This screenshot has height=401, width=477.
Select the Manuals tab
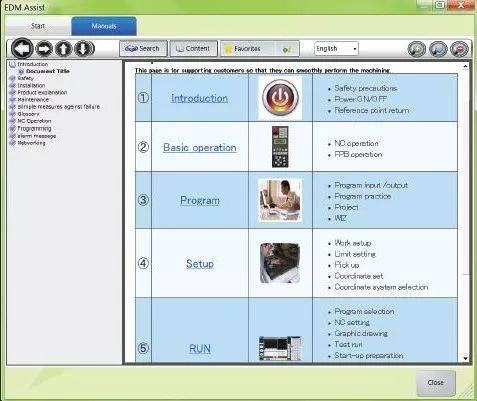[104, 26]
